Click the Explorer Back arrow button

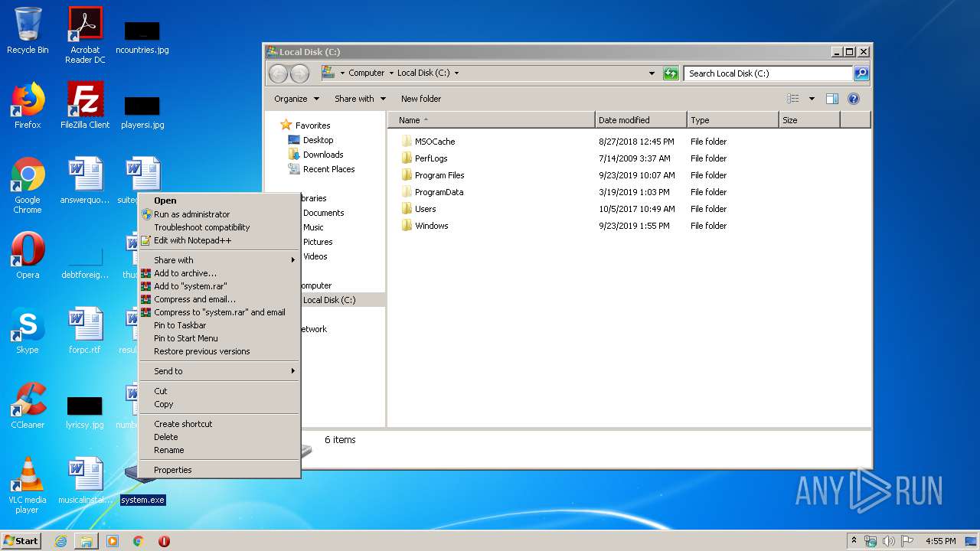tap(279, 73)
